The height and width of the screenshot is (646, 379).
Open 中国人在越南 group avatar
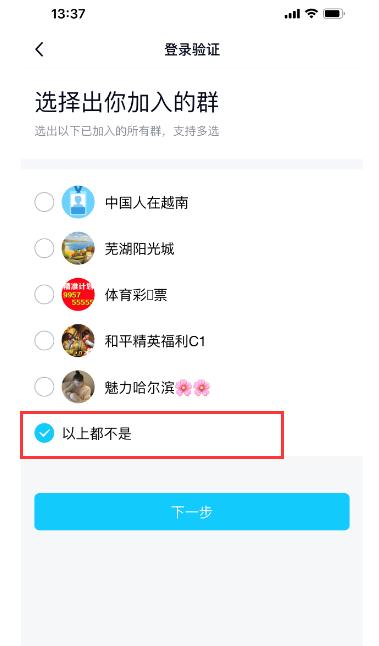[78, 202]
